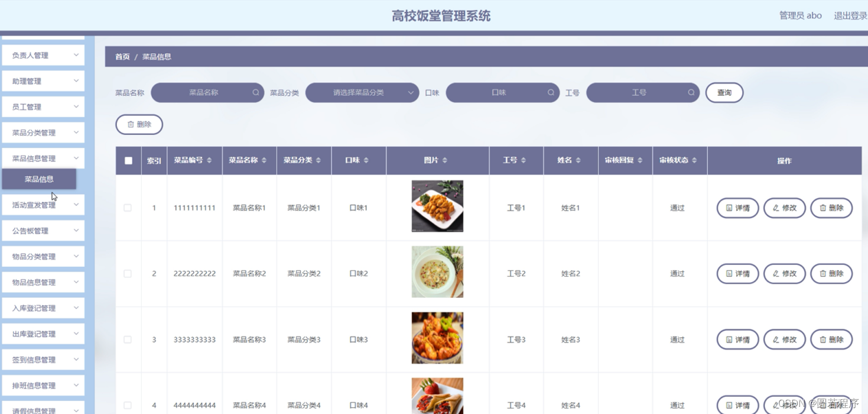The image size is (868, 414).
Task: Tick the checkbox for row 4444444444
Action: [x=128, y=405]
